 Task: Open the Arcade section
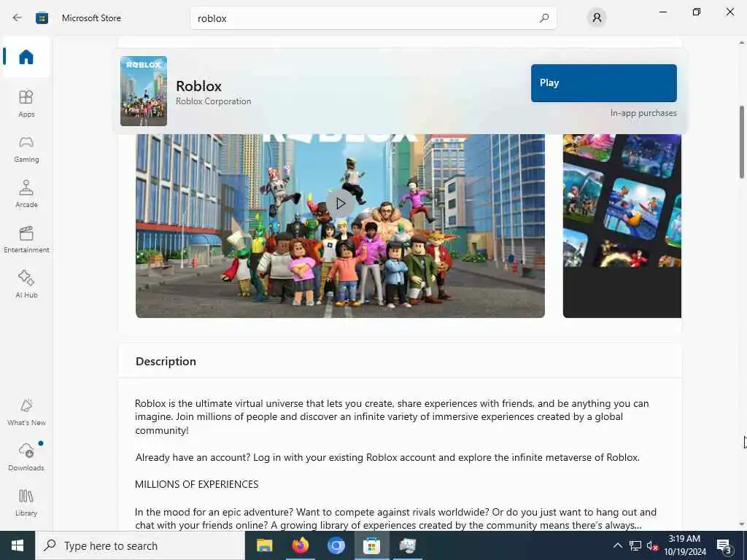(26, 194)
